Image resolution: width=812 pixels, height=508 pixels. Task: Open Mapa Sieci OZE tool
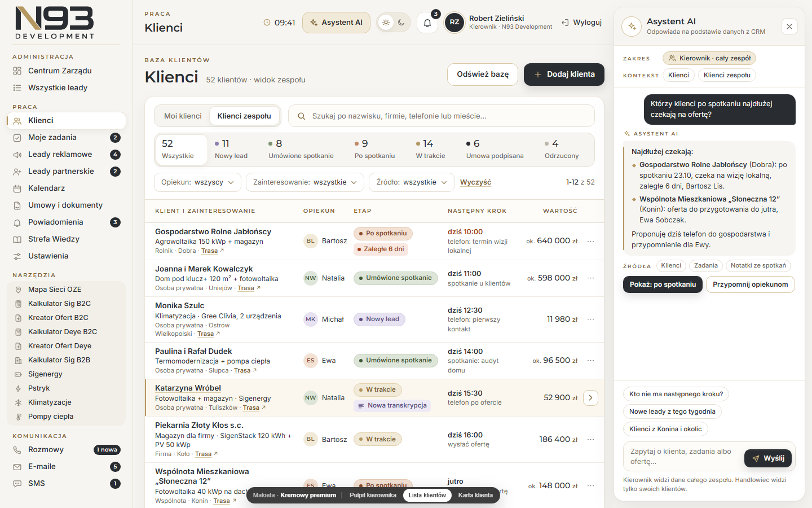tap(66, 290)
